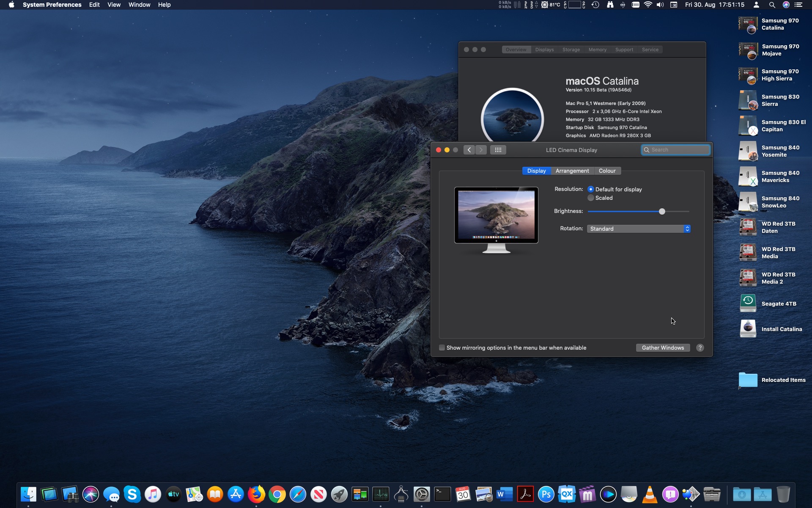The width and height of the screenshot is (812, 508).
Task: Launch Microsoft Word from the Dock
Action: pyautogui.click(x=505, y=494)
